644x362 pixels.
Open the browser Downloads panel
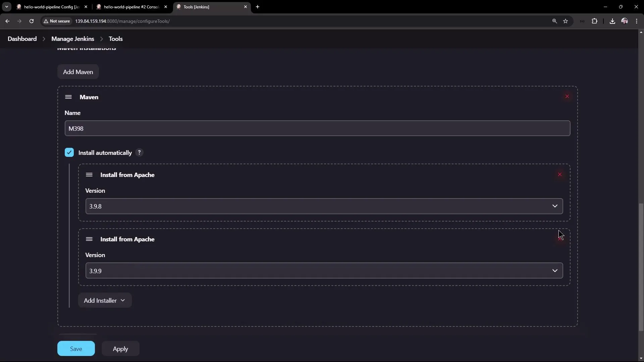(612, 21)
